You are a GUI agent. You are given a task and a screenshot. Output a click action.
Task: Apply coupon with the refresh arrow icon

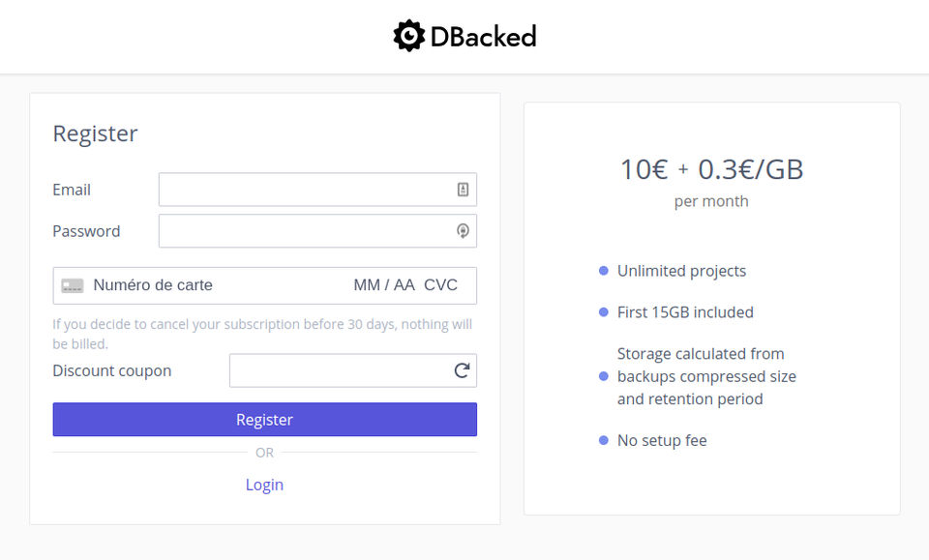pos(462,370)
